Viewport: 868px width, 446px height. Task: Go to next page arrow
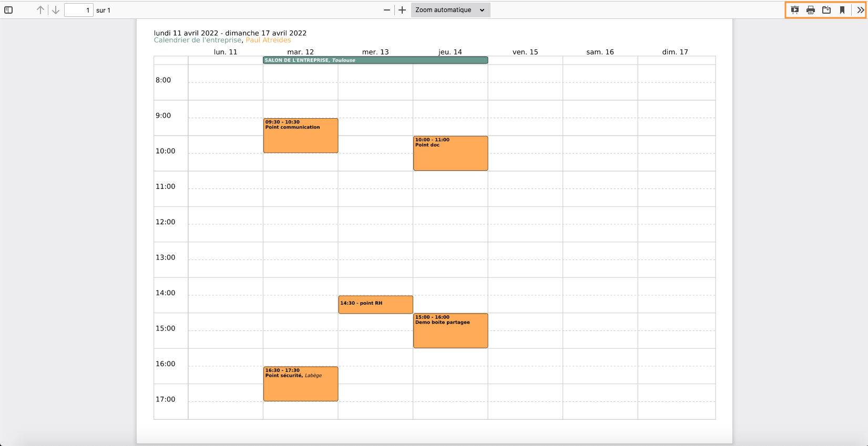pyautogui.click(x=56, y=10)
